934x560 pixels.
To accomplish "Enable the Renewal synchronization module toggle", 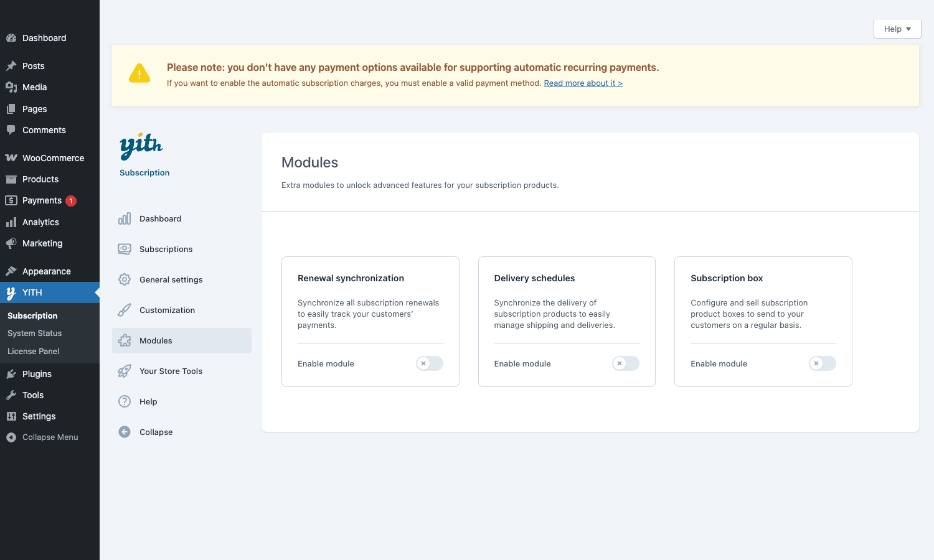I will pos(430,363).
